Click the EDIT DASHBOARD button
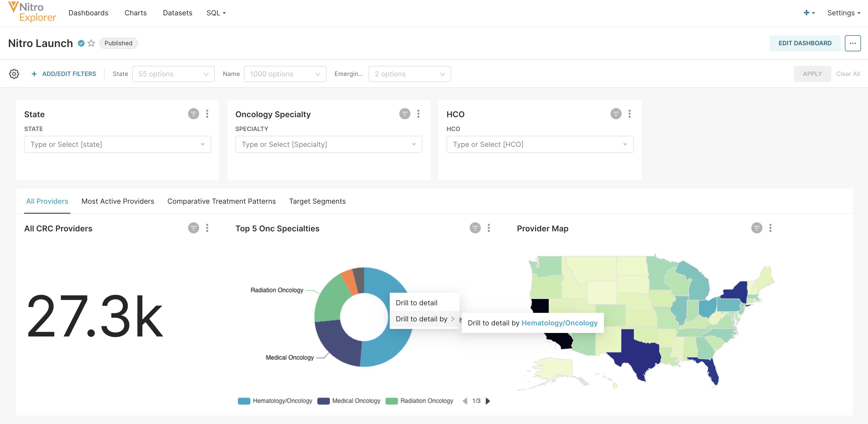Screen dimensions: 868x424 pos(805,43)
